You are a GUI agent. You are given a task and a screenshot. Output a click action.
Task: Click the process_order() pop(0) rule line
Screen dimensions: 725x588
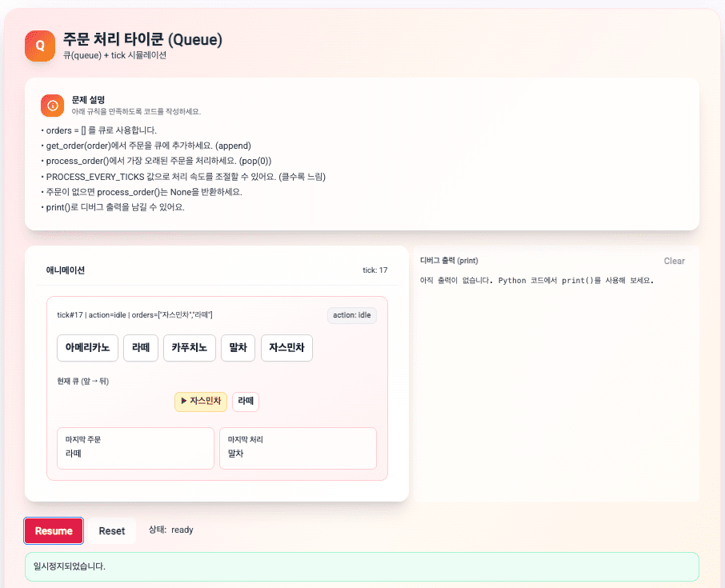point(156,161)
